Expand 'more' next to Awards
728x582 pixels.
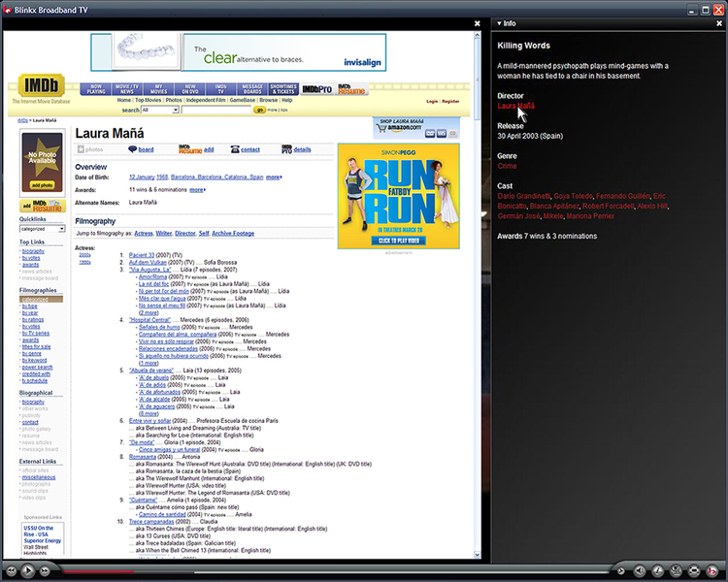(197, 190)
